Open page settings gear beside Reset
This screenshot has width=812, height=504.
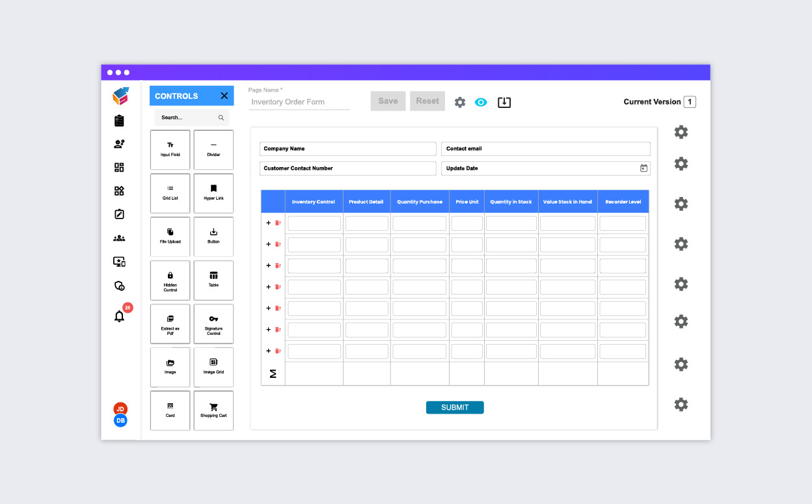(x=460, y=102)
